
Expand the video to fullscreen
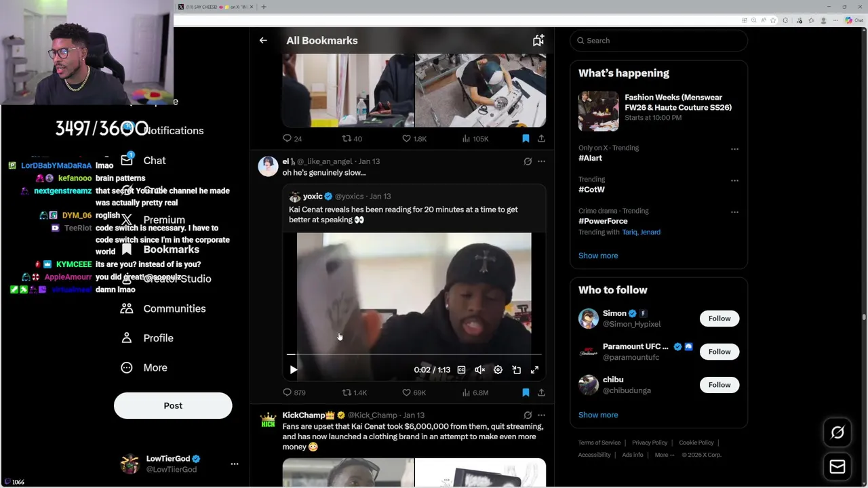534,369
